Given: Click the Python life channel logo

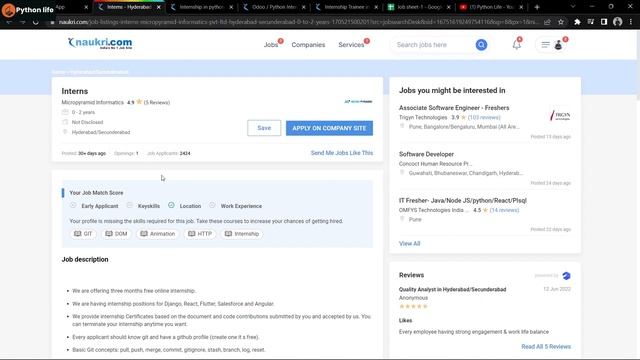Looking at the screenshot, I should pyautogui.click(x=8, y=9).
